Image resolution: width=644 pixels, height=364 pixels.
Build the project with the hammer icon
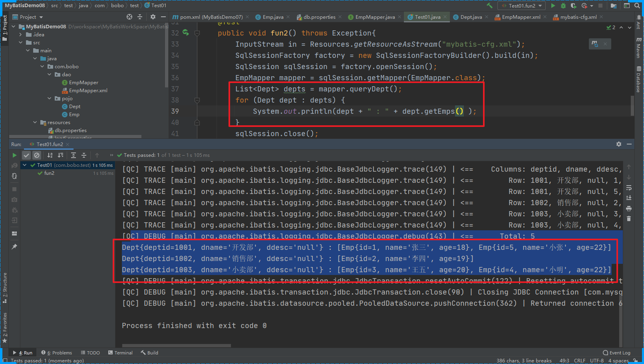click(489, 6)
